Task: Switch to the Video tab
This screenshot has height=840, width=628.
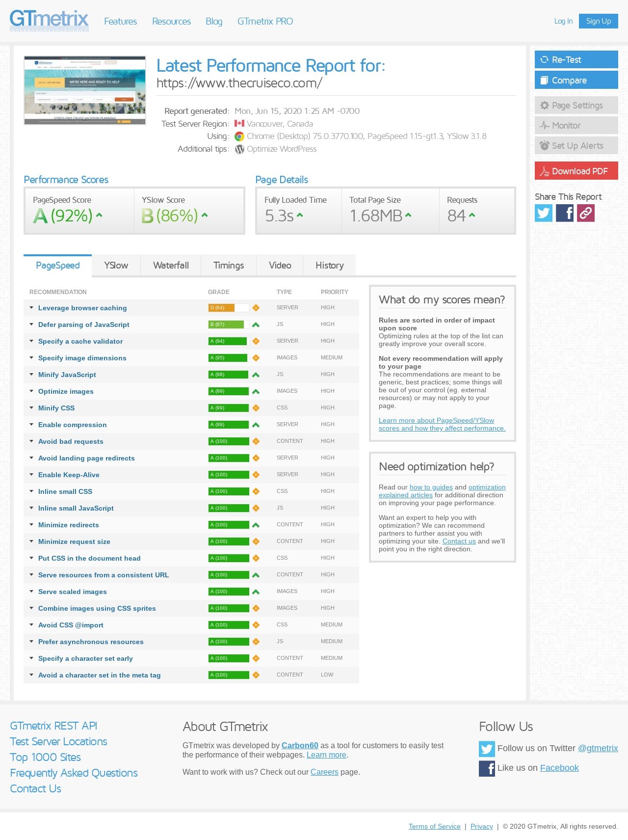Action: click(x=280, y=265)
